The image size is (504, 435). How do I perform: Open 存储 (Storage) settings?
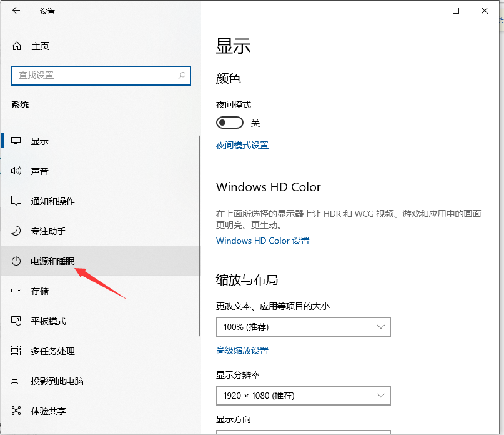coord(16,291)
